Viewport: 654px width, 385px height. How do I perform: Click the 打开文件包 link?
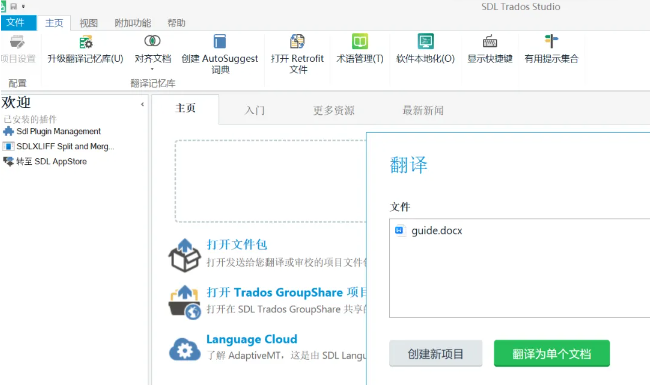point(237,244)
